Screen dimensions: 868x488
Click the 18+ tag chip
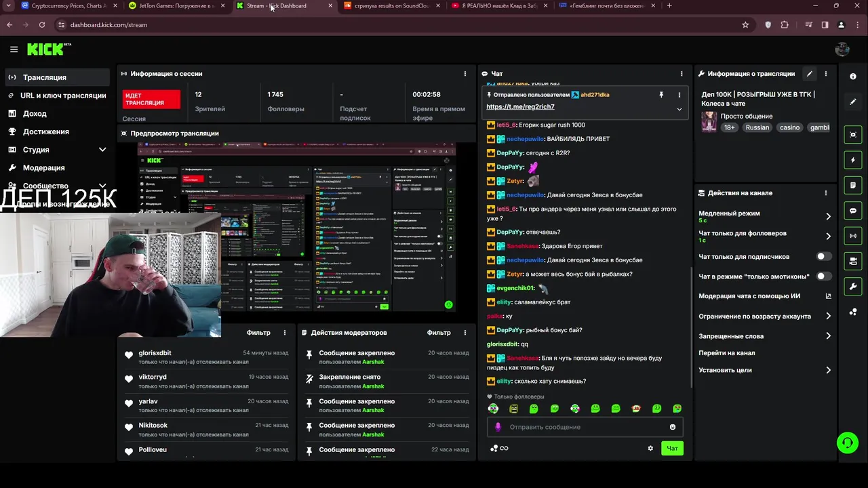730,127
